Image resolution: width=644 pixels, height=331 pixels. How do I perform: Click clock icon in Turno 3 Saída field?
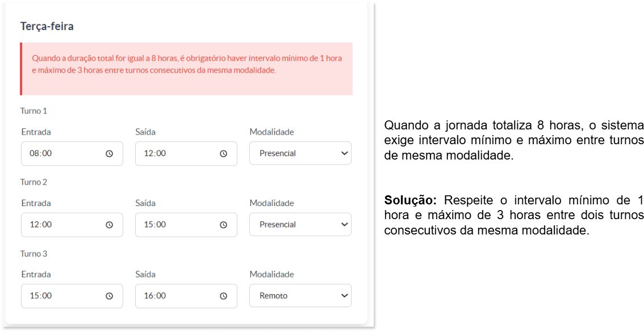pos(223,296)
